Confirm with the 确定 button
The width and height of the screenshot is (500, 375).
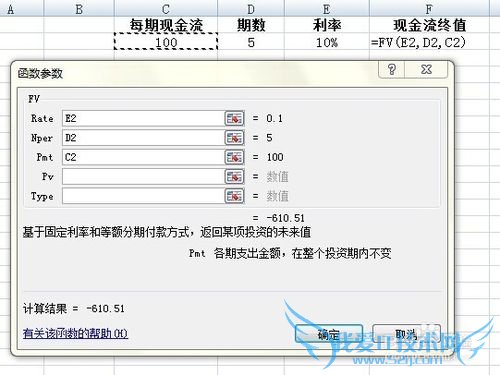tap(329, 334)
